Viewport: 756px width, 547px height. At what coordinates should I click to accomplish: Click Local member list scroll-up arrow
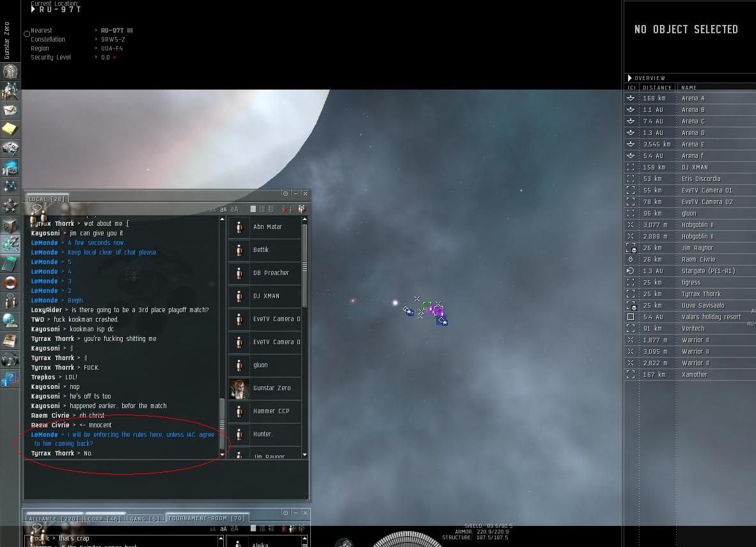[304, 219]
